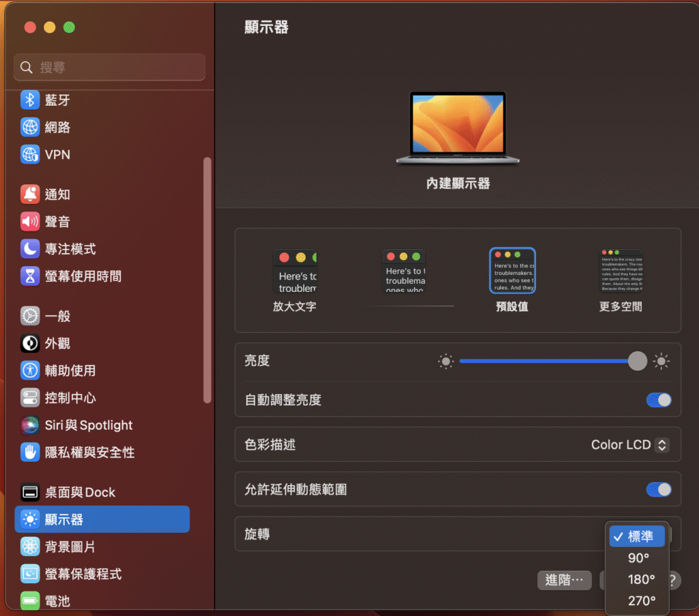
Task: Choose 90° in rotation dropdown
Action: [638, 558]
